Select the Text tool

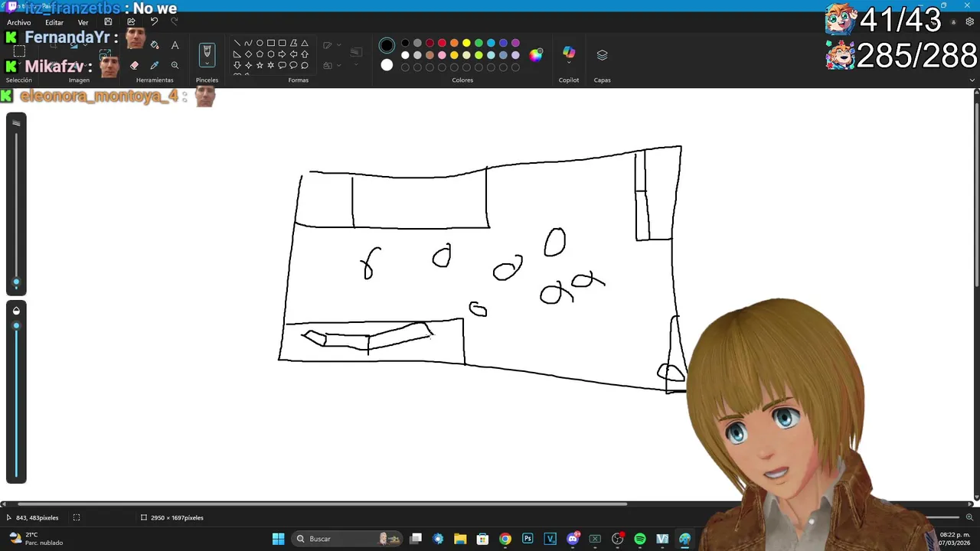(175, 45)
